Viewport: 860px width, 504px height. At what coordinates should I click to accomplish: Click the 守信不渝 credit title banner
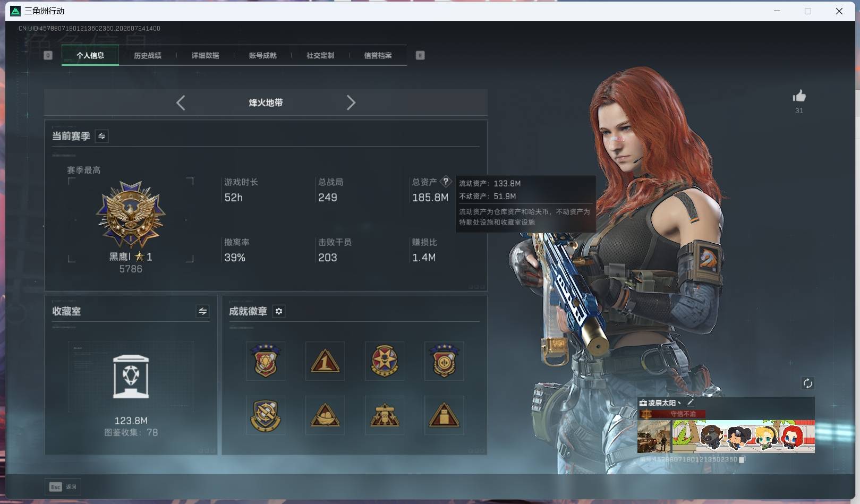click(673, 414)
